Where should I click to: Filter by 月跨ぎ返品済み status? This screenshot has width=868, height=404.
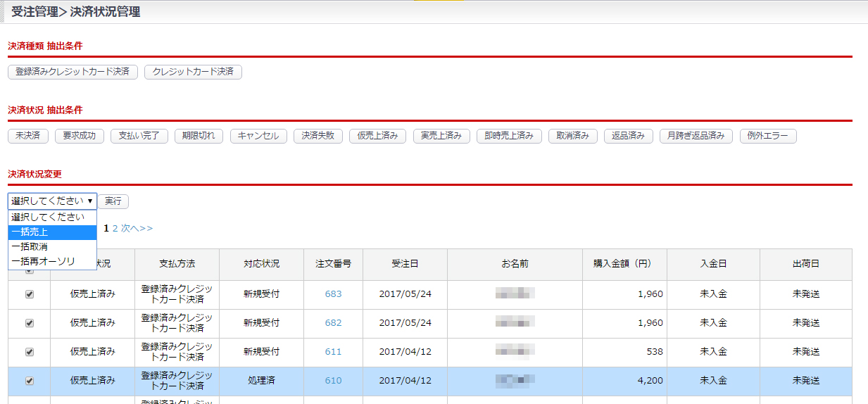[x=696, y=136]
